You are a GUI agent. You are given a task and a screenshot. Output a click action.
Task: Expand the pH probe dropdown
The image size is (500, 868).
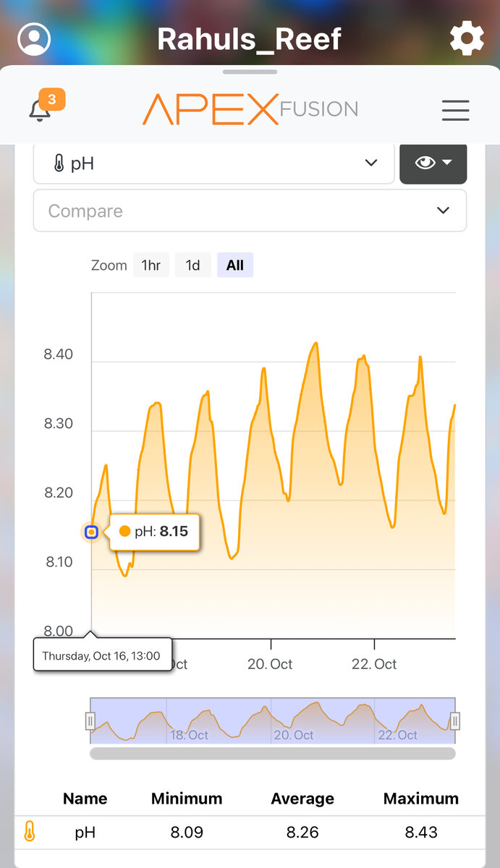(x=214, y=163)
